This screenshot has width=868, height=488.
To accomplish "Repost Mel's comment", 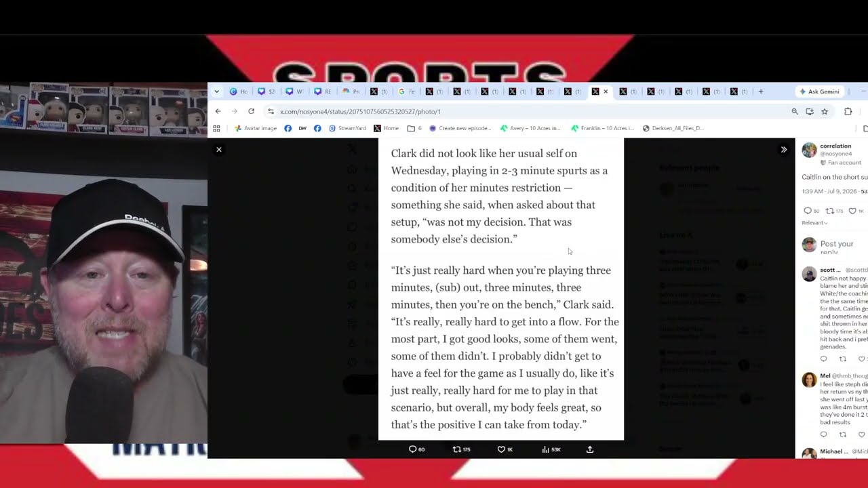I will click(x=843, y=434).
